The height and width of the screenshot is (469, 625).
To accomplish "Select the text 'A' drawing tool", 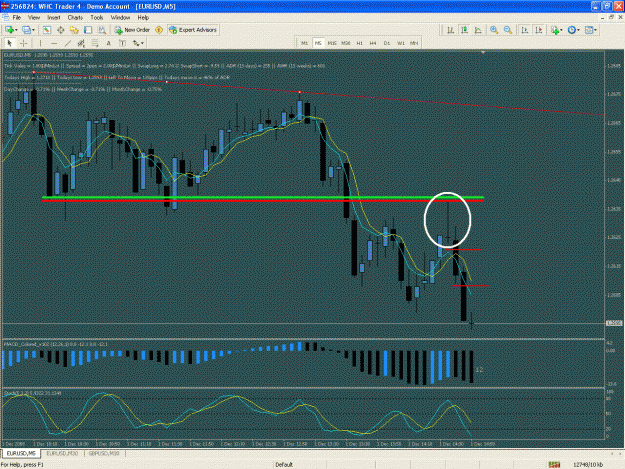I will pos(108,43).
